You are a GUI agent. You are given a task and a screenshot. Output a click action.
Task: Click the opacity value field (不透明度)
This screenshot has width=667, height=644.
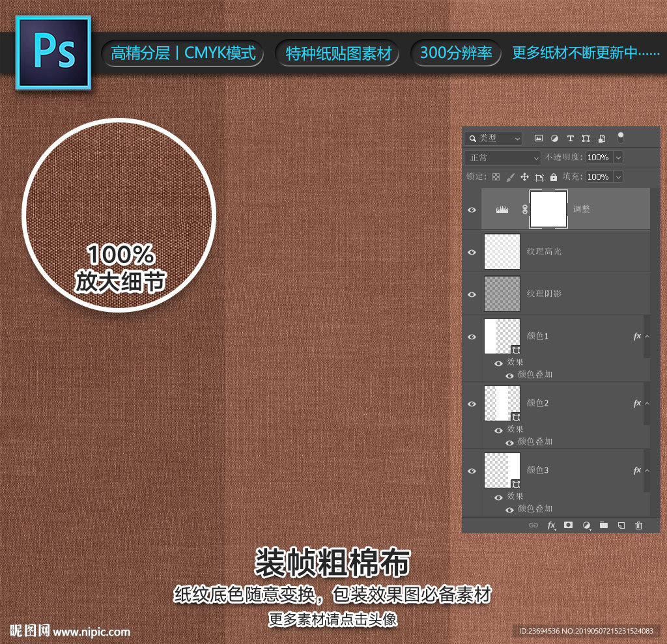599,158
